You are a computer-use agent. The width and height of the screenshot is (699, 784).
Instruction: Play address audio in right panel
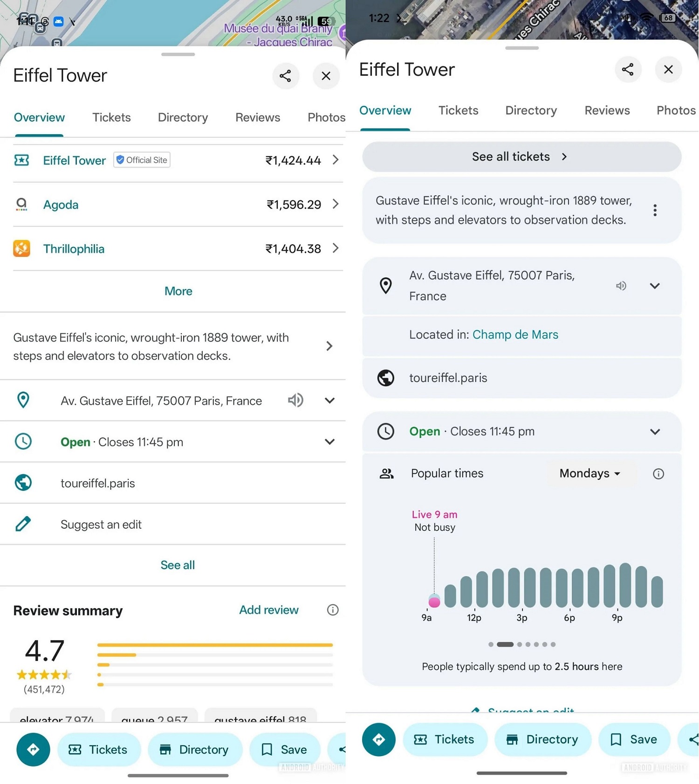point(621,286)
